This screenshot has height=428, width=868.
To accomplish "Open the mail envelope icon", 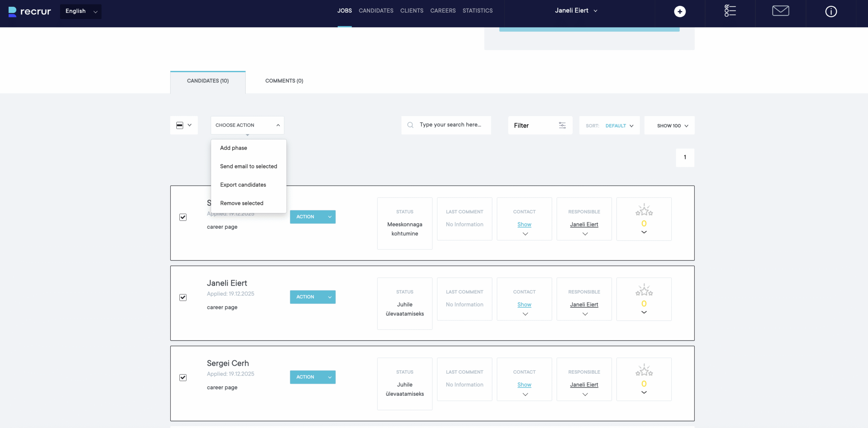I will pyautogui.click(x=780, y=11).
